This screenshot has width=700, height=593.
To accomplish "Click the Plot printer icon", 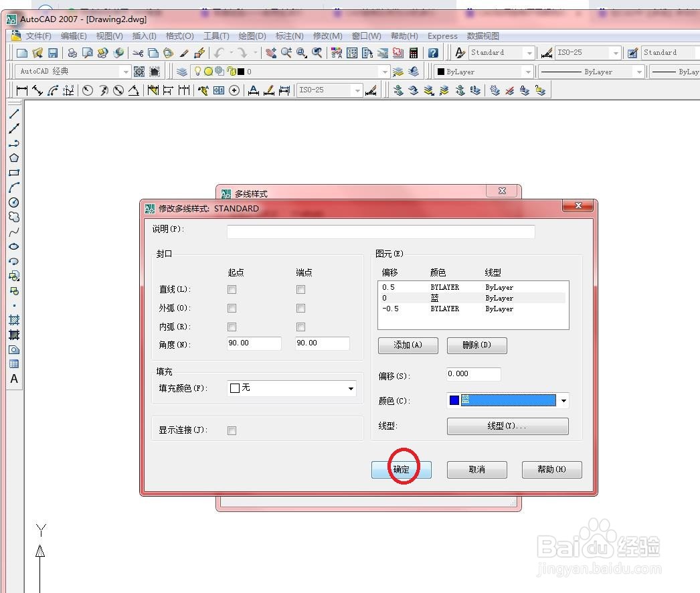I will (72, 53).
